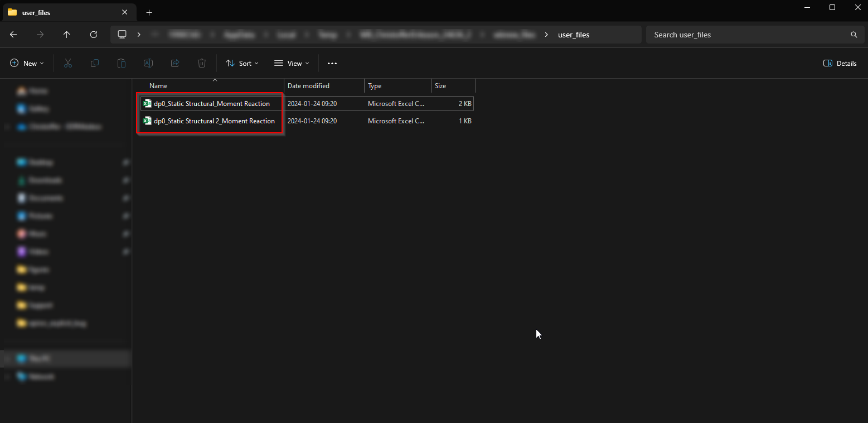
Task: Open the New item dropdown
Action: click(x=27, y=64)
